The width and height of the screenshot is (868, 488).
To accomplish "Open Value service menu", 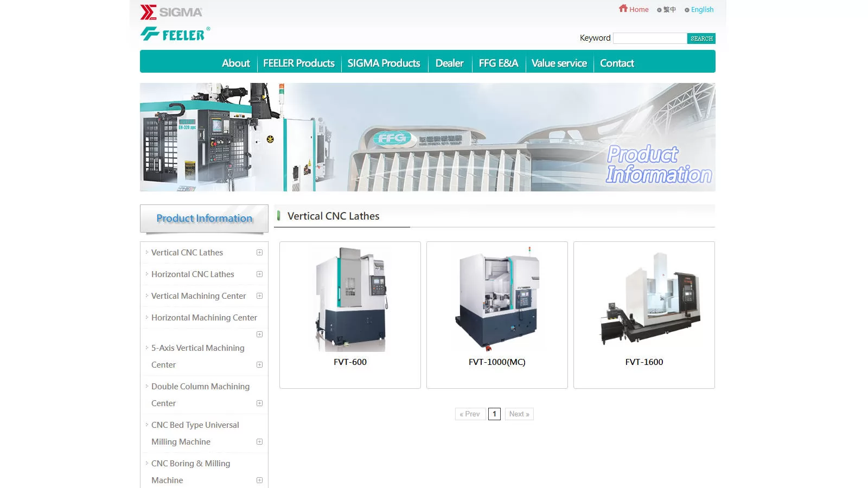I will pos(559,63).
